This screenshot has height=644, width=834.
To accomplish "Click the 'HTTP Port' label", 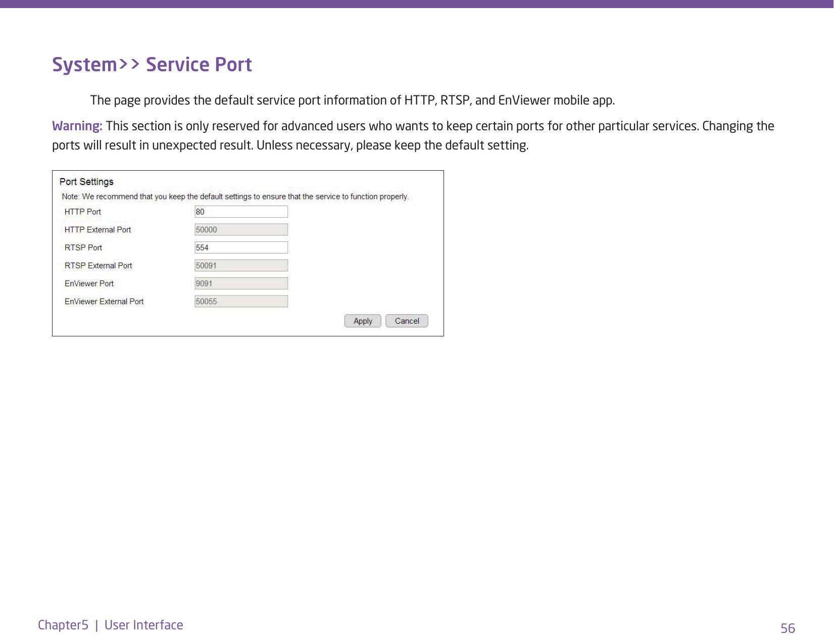I will tap(83, 212).
